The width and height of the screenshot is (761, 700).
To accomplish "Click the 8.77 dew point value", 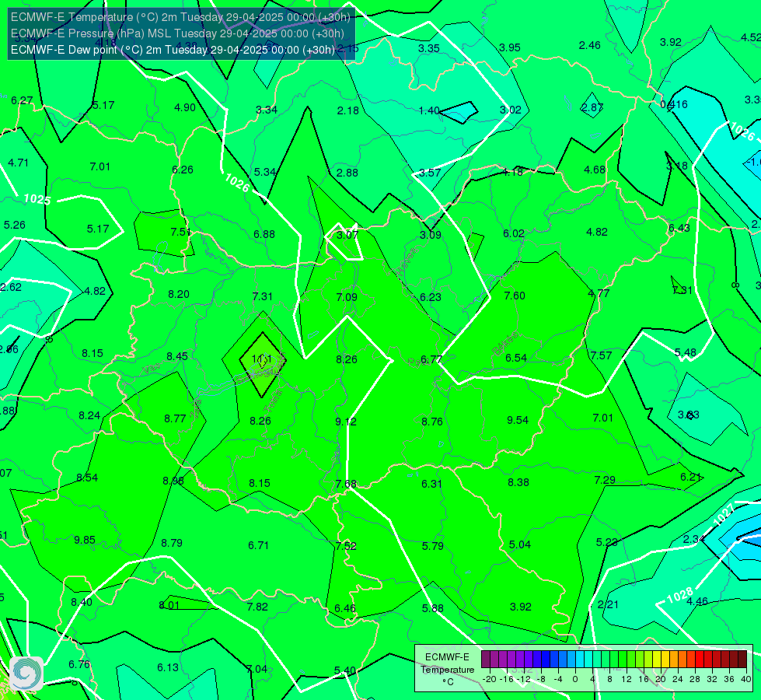I will click(175, 418).
